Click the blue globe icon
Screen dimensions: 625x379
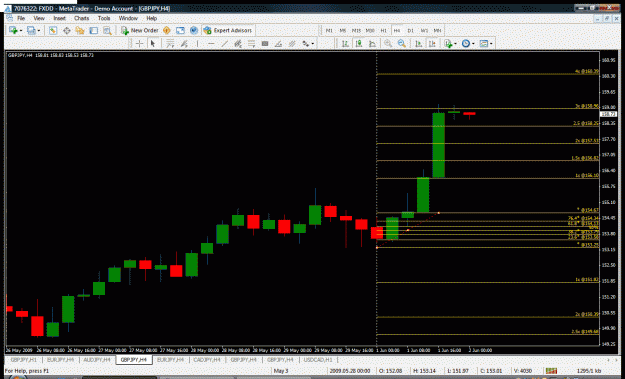(x=194, y=30)
